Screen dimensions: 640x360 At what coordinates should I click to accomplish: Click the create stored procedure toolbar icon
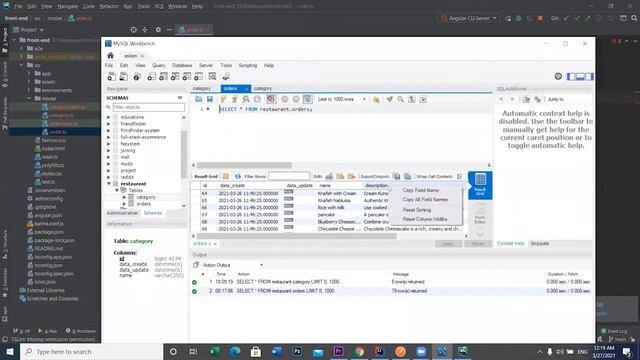pyautogui.click(x=187, y=76)
